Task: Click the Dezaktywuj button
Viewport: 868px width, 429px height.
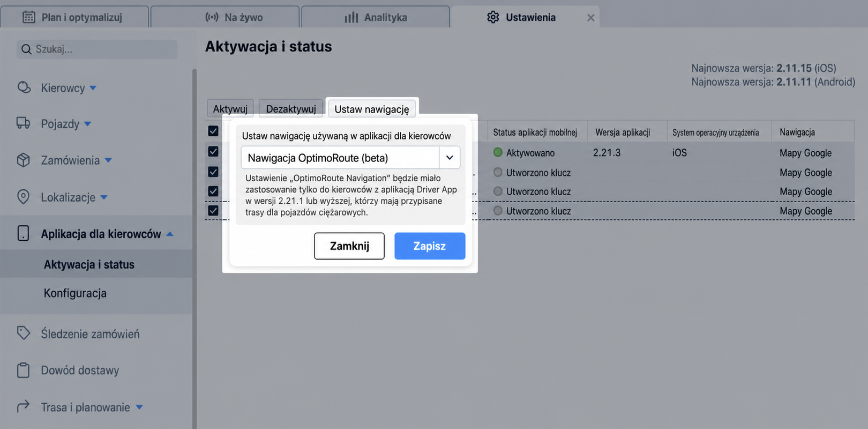Action: pos(291,109)
